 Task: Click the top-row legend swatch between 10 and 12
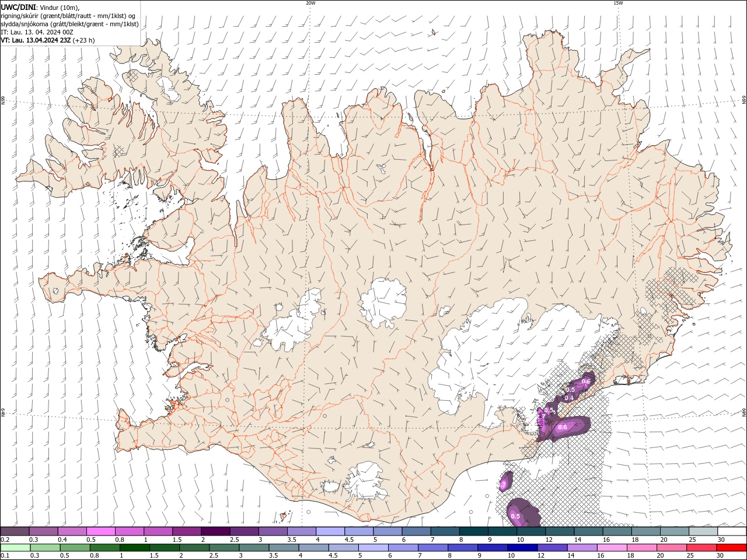(x=531, y=531)
